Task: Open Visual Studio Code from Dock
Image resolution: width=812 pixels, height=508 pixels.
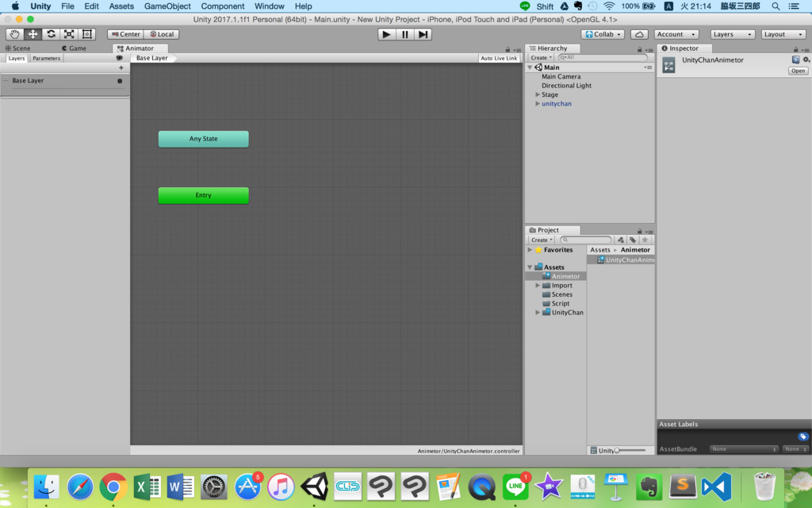Action: coord(717,487)
